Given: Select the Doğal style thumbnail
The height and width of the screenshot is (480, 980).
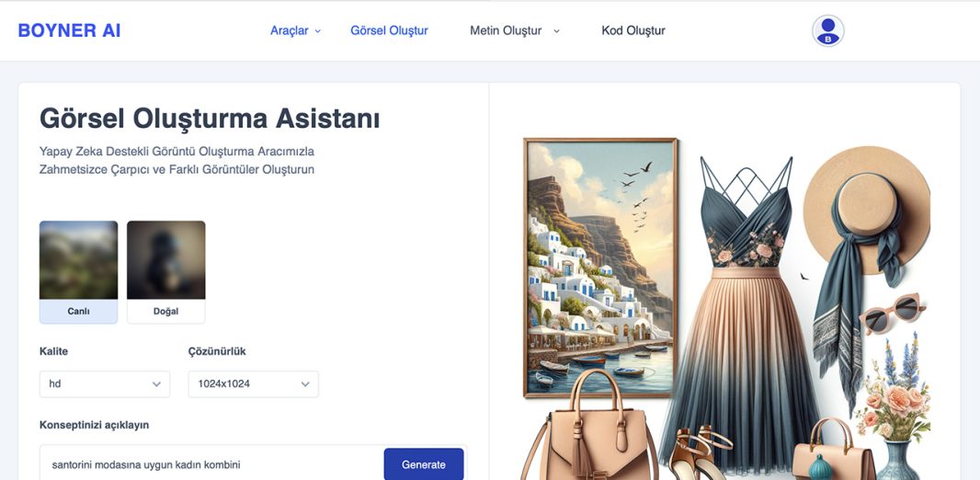Looking at the screenshot, I should click(165, 260).
